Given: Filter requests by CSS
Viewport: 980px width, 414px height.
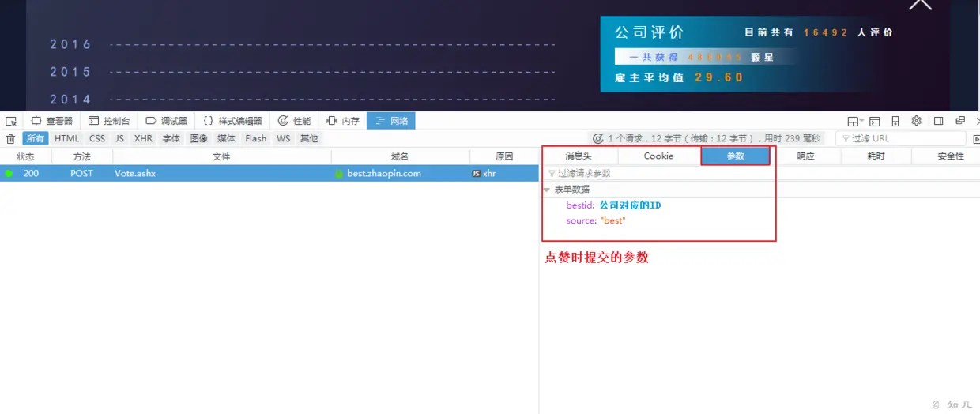Looking at the screenshot, I should pyautogui.click(x=97, y=138).
